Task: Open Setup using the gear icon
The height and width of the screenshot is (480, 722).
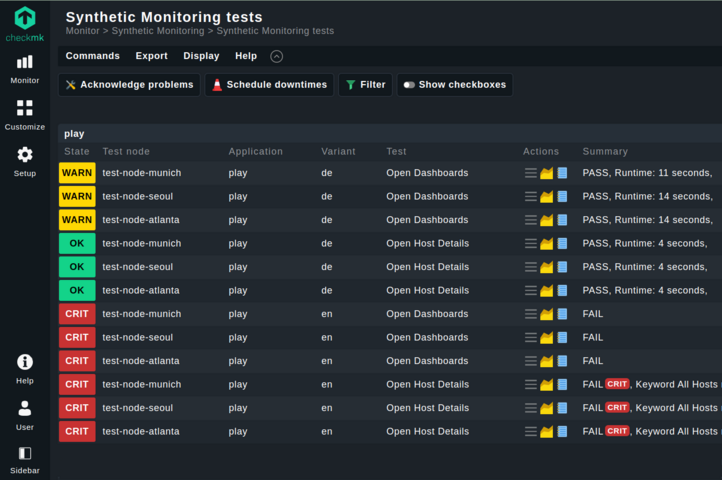Action: [x=25, y=161]
